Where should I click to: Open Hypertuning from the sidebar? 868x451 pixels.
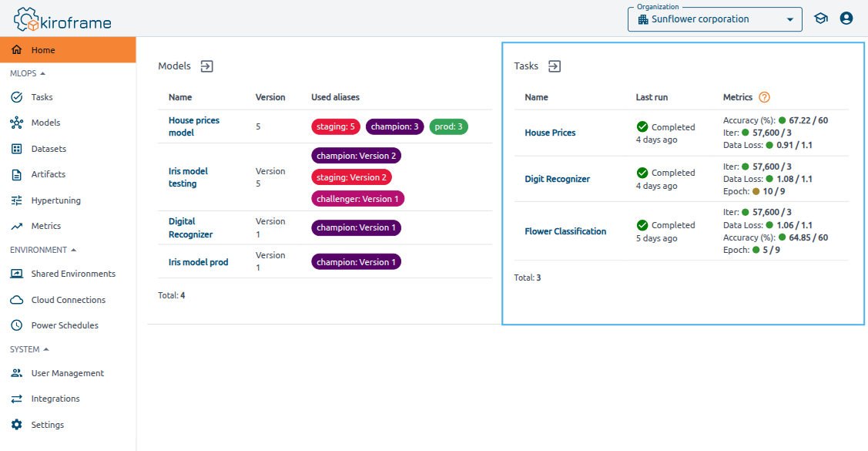(55, 200)
